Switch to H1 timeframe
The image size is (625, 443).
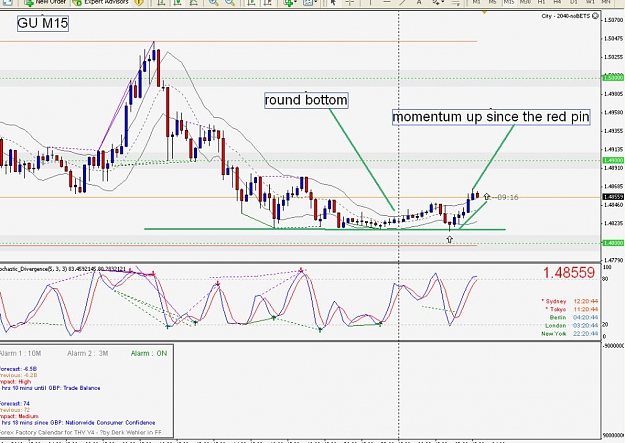coord(541,2)
